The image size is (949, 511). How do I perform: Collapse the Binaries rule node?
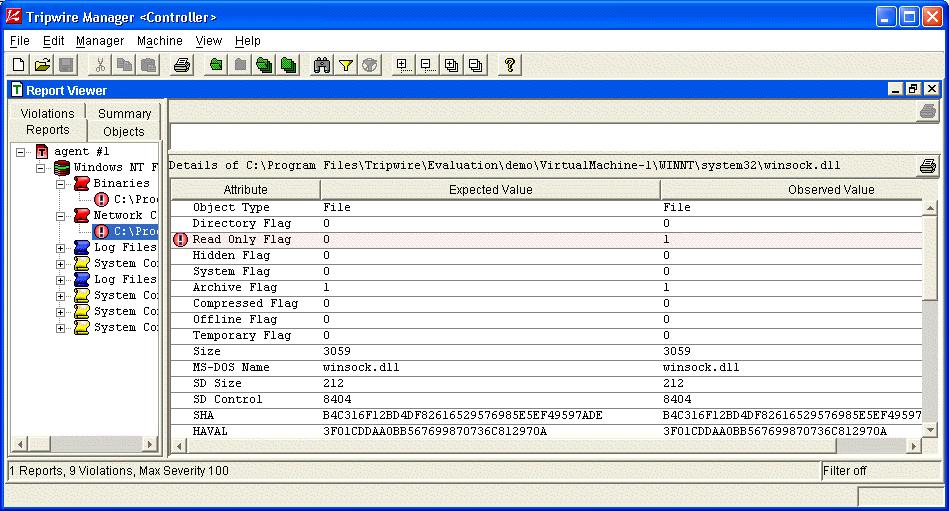(61, 184)
